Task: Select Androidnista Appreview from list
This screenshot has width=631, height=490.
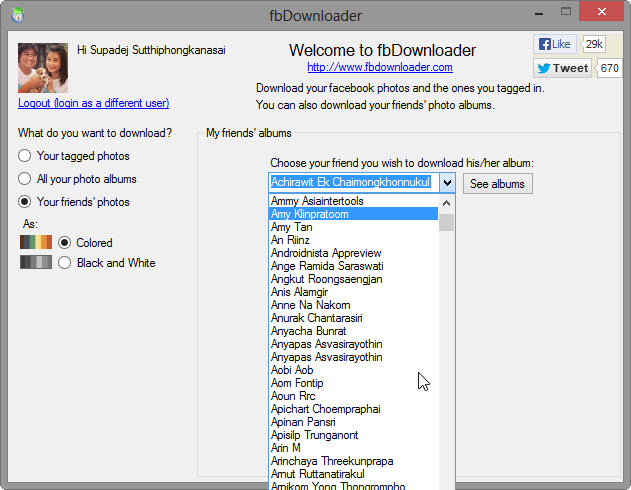Action: (353, 253)
